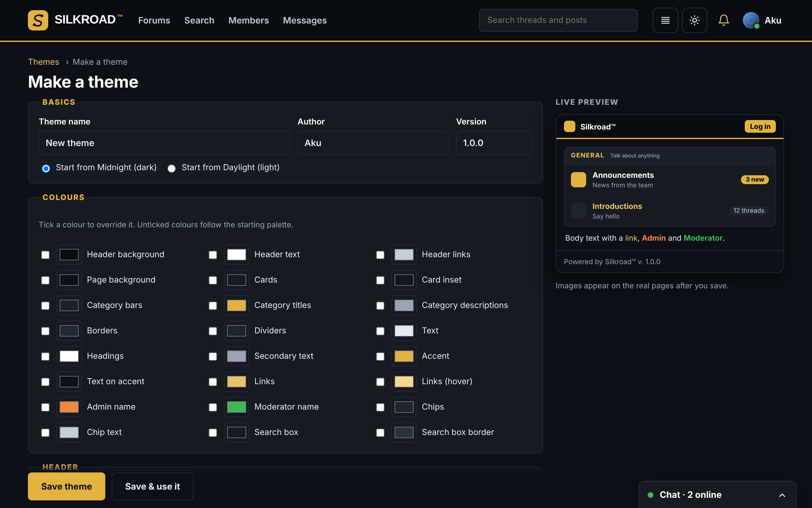Pick the Accent colour swatch
812x508 pixels.
[404, 356]
